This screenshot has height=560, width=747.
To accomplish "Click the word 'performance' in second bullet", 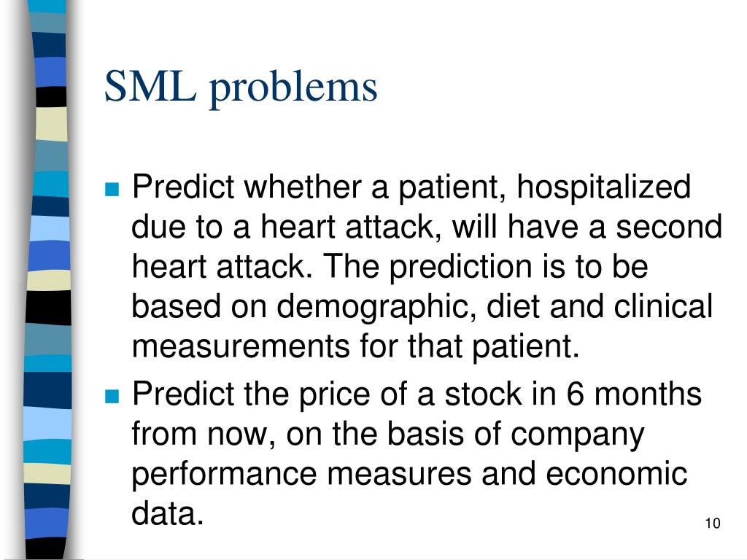I will pos(224,476).
